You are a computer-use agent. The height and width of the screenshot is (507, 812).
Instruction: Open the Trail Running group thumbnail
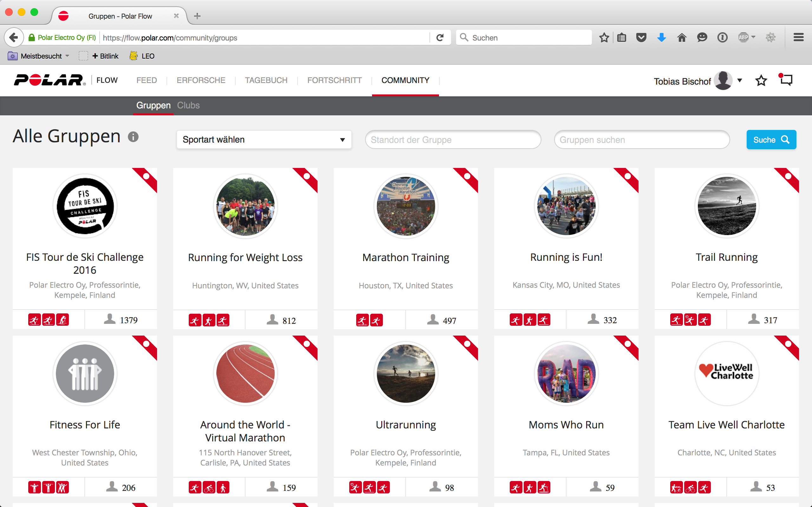726,206
